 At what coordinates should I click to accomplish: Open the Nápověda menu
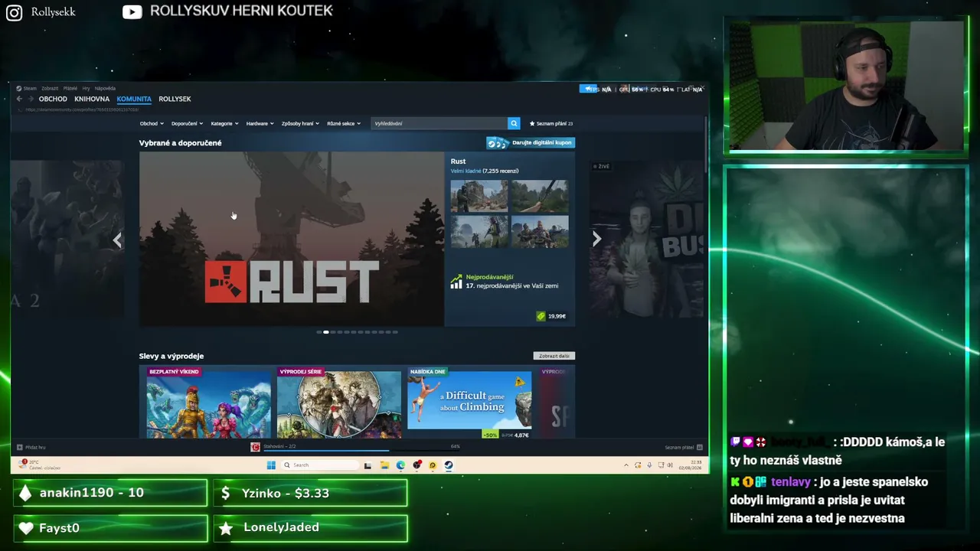(105, 88)
